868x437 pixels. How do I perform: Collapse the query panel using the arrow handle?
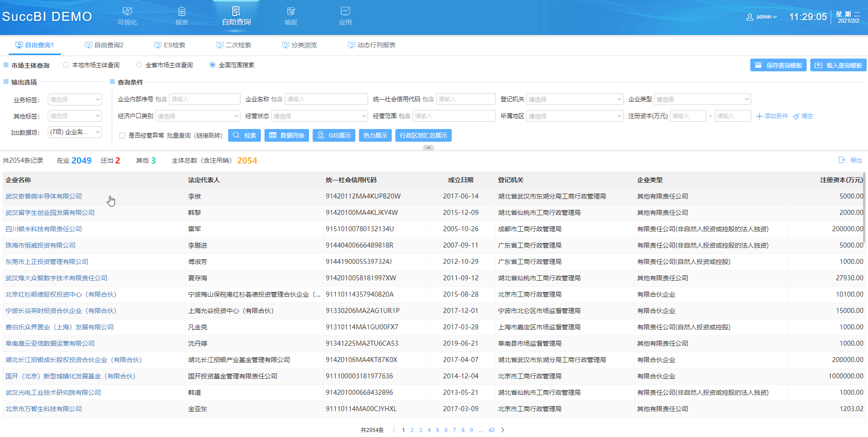[x=428, y=148]
